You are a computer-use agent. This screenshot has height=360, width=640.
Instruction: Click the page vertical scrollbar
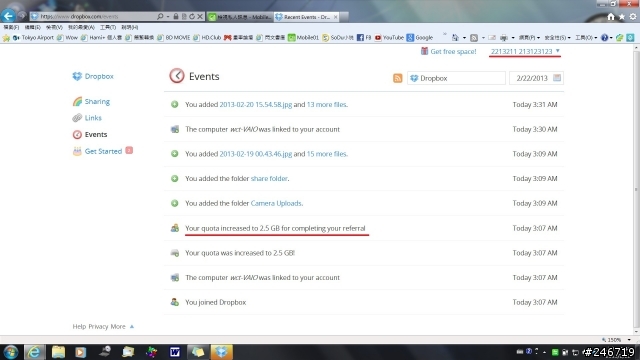click(x=636, y=190)
